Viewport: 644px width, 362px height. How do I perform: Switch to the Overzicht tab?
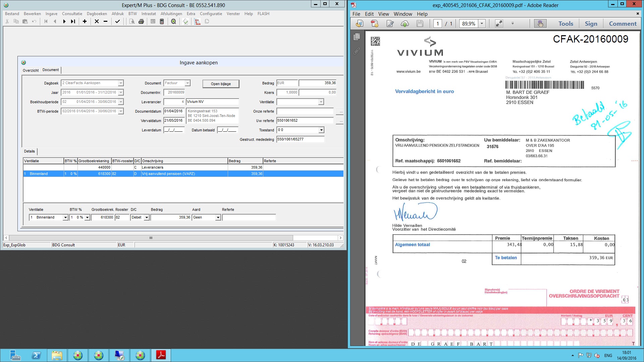(x=31, y=70)
